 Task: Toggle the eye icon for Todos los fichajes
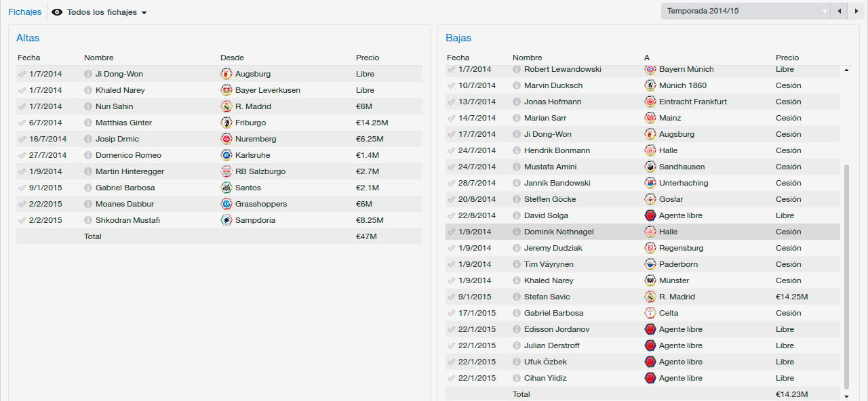click(57, 12)
